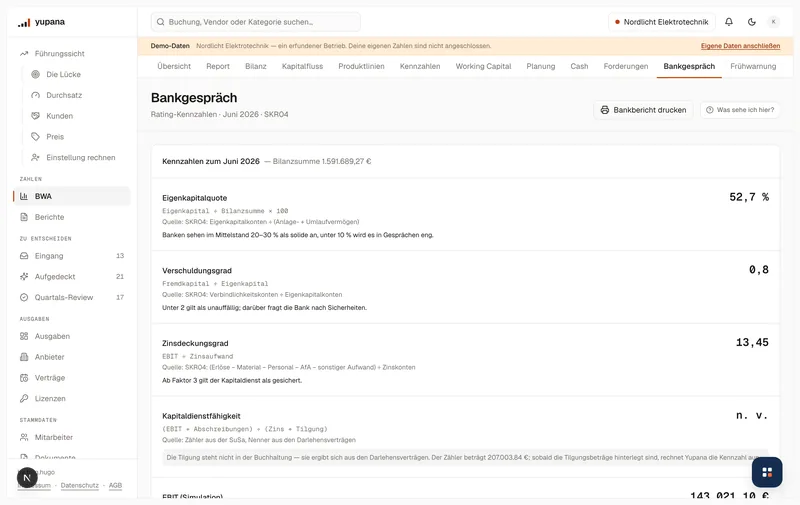The width and height of the screenshot is (800, 505).
Task: Click the Die Lücke target icon
Action: click(x=35, y=74)
